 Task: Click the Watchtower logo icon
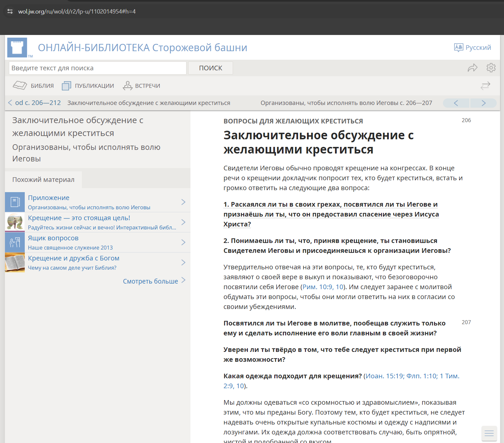pyautogui.click(x=17, y=48)
